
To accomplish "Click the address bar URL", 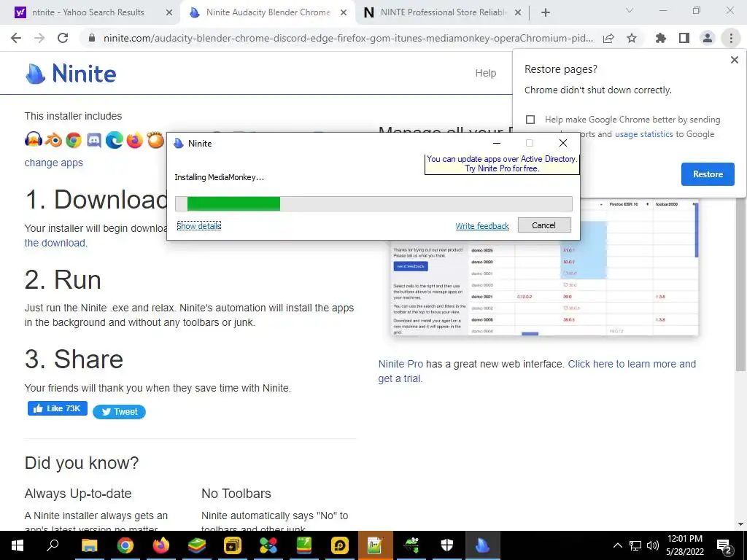I will point(348,38).
